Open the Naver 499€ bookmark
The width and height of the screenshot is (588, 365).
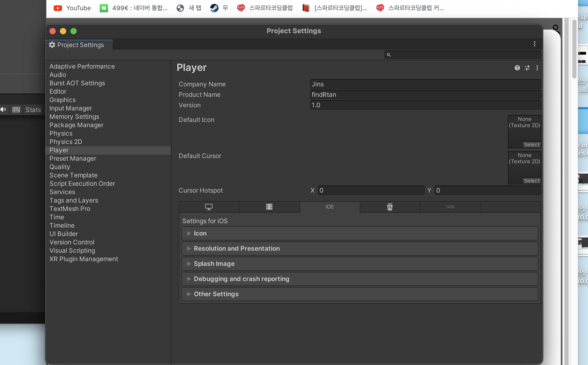click(x=133, y=8)
